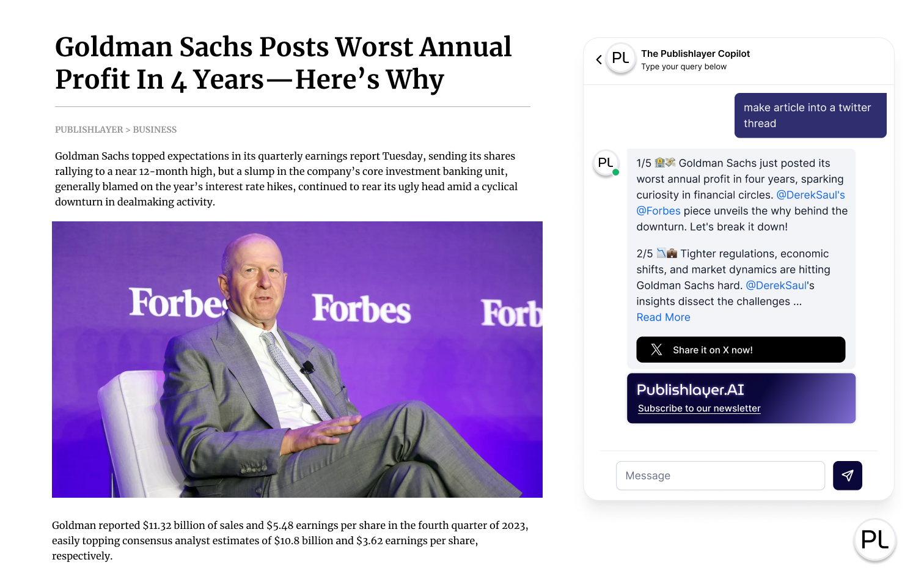
Task: Select the BUSINESS breadcrumb category
Action: (155, 130)
